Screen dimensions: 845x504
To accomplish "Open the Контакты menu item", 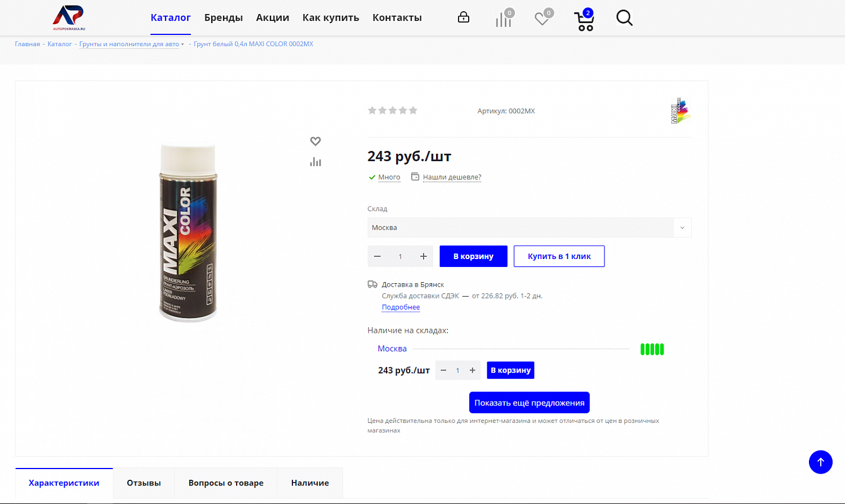I will (397, 17).
